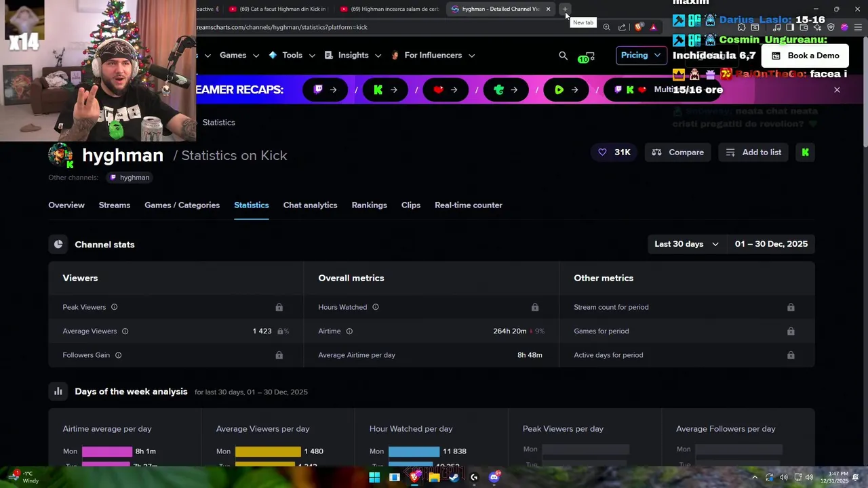Click the info icon next to Peak Viewers

coord(114,307)
